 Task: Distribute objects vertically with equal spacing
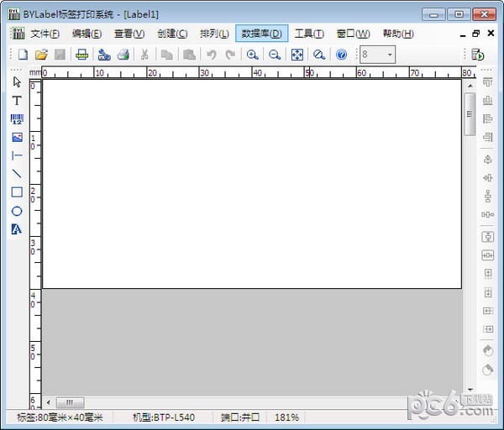[x=487, y=196]
